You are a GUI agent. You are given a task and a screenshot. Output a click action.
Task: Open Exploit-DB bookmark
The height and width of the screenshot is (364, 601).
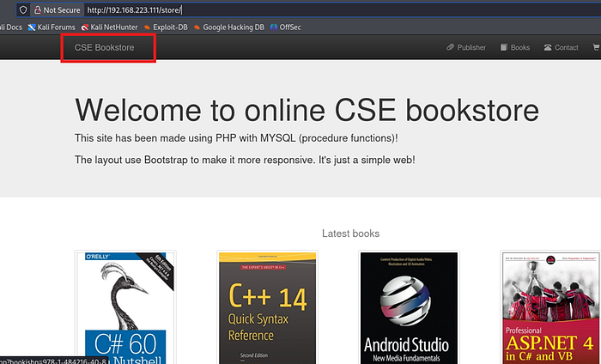coord(166,27)
